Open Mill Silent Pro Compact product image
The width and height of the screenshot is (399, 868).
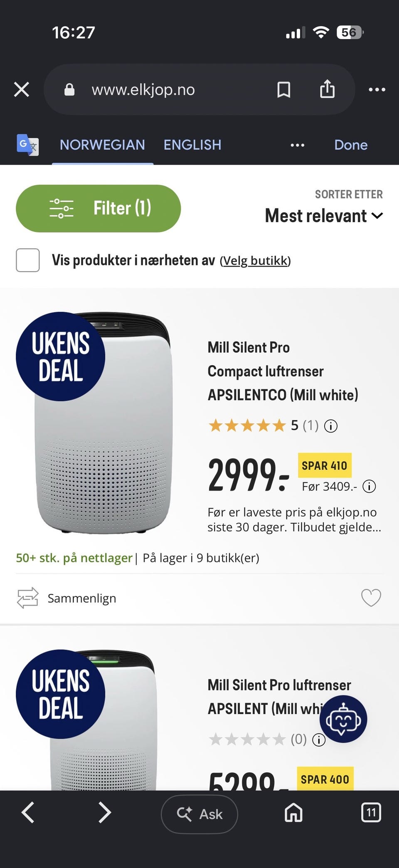coord(104,423)
